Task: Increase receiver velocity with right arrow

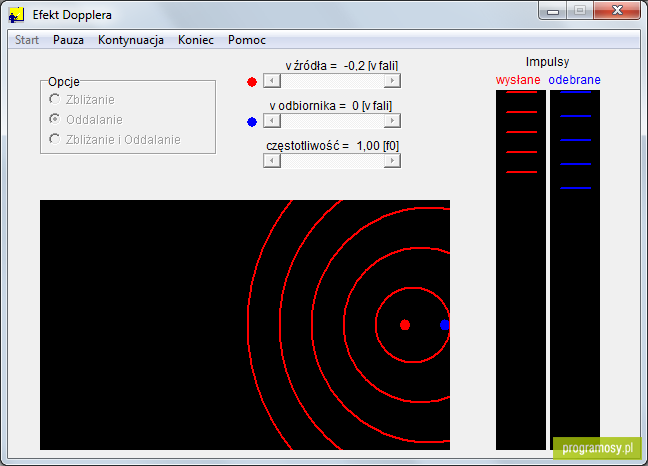Action: coord(392,121)
